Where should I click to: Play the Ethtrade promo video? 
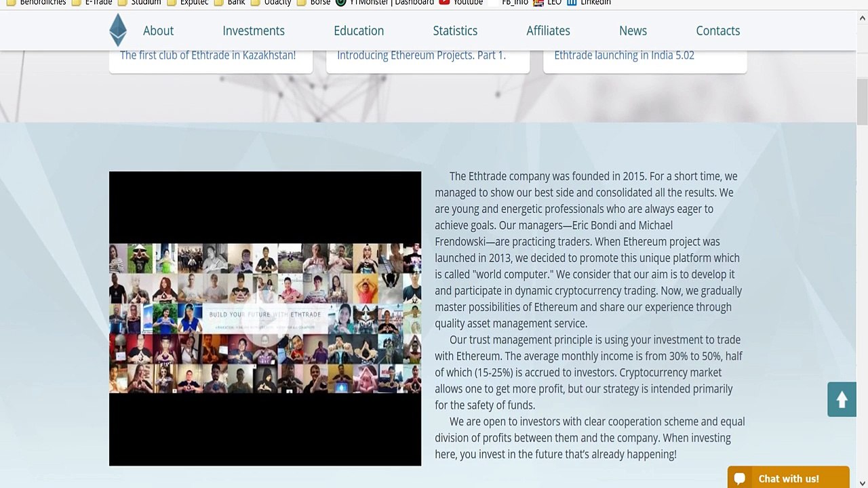point(264,319)
